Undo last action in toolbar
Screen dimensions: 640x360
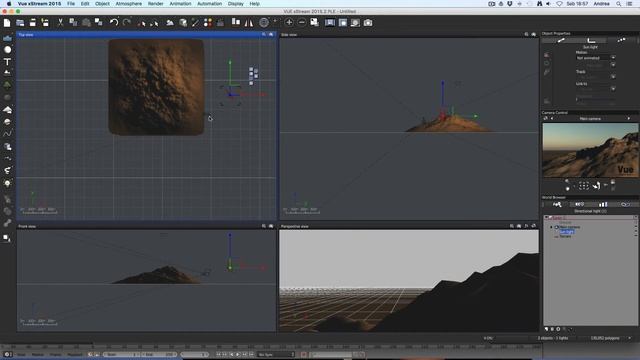click(114, 23)
